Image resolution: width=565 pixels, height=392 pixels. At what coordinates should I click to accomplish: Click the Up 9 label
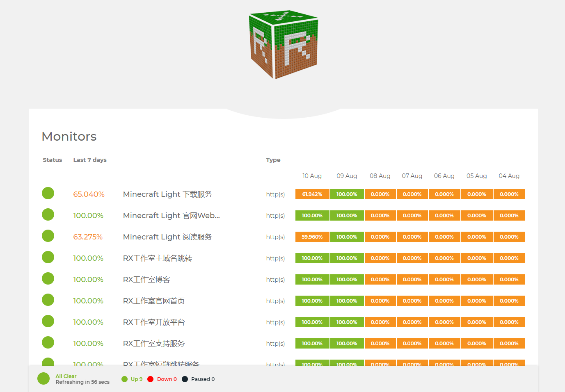(137, 379)
